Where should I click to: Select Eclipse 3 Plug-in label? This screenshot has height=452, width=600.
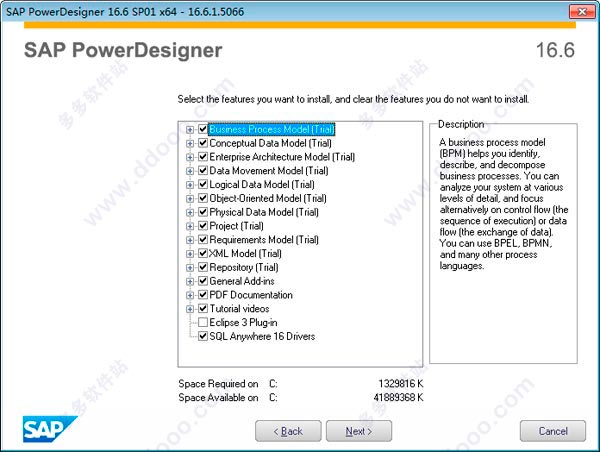[x=243, y=322]
